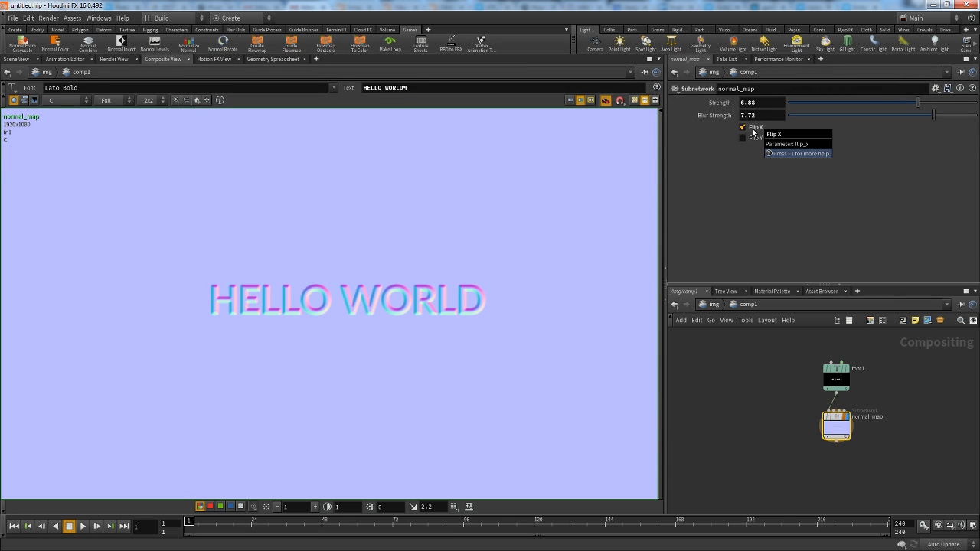
Task: Click the Auto Update button
Action: 942,544
